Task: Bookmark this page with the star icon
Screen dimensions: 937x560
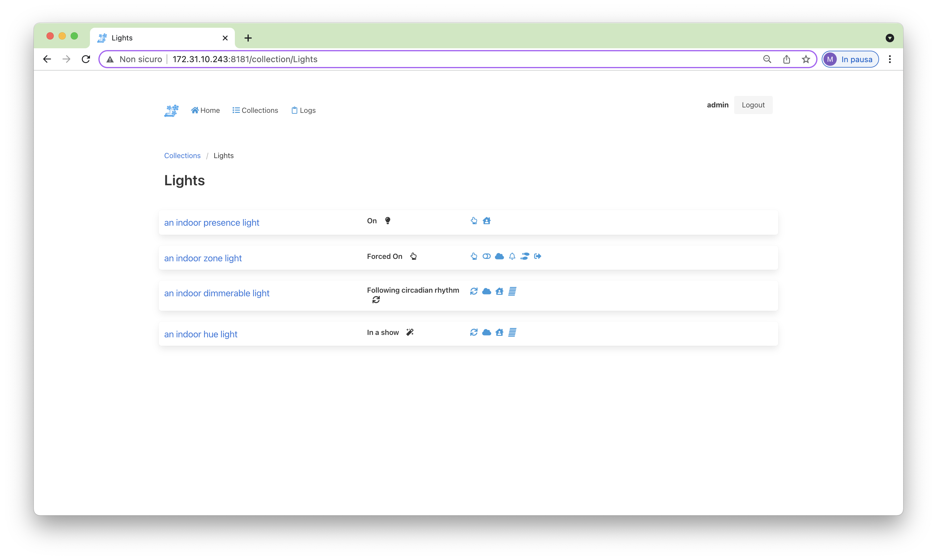Action: (806, 59)
